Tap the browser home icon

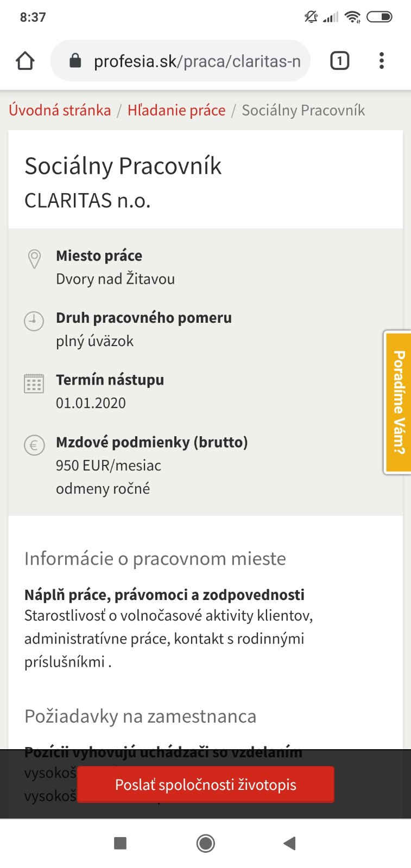(x=25, y=61)
